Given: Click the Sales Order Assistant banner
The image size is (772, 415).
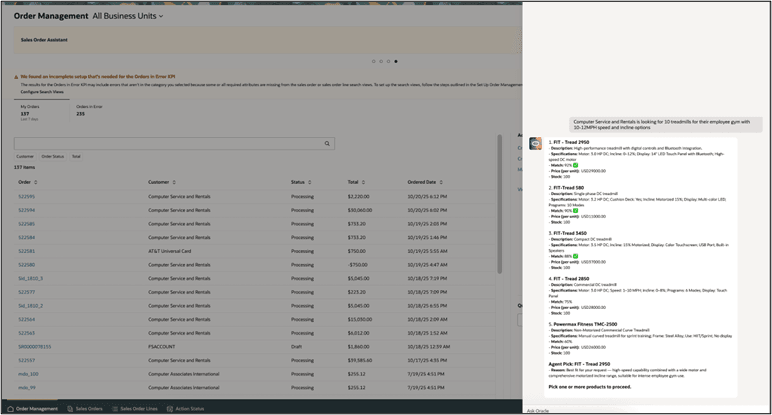Looking at the screenshot, I should click(267, 40).
